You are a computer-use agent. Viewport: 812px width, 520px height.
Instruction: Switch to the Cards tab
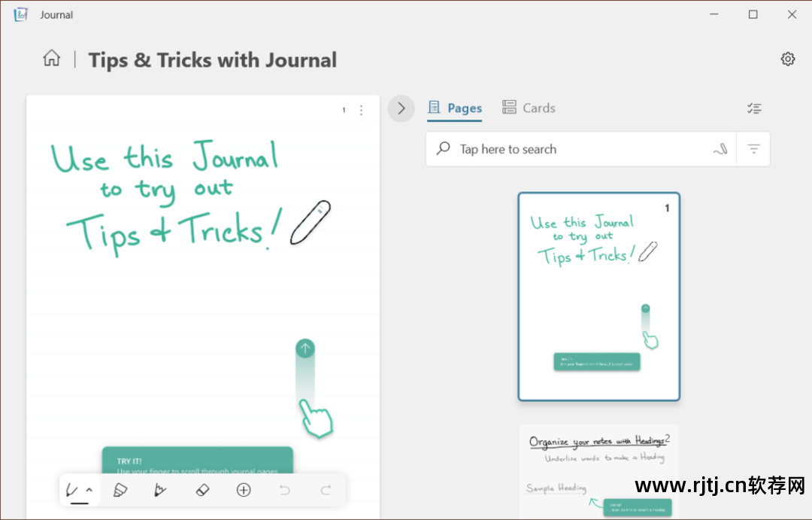coord(529,108)
